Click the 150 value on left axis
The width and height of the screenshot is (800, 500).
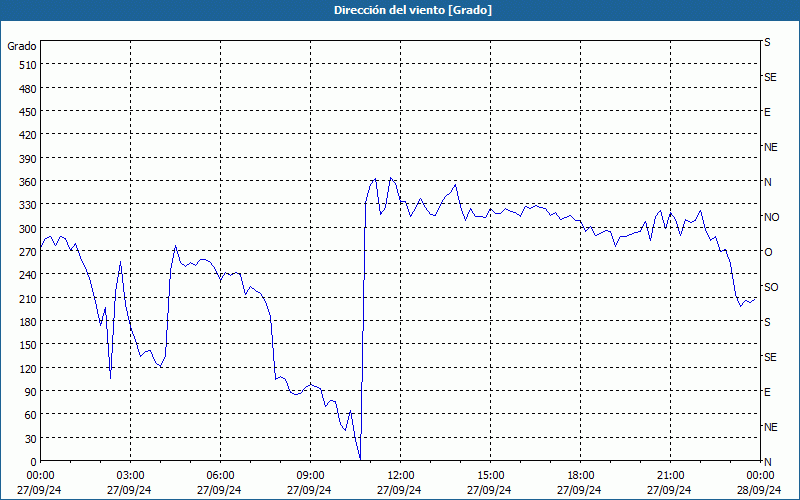[28, 345]
